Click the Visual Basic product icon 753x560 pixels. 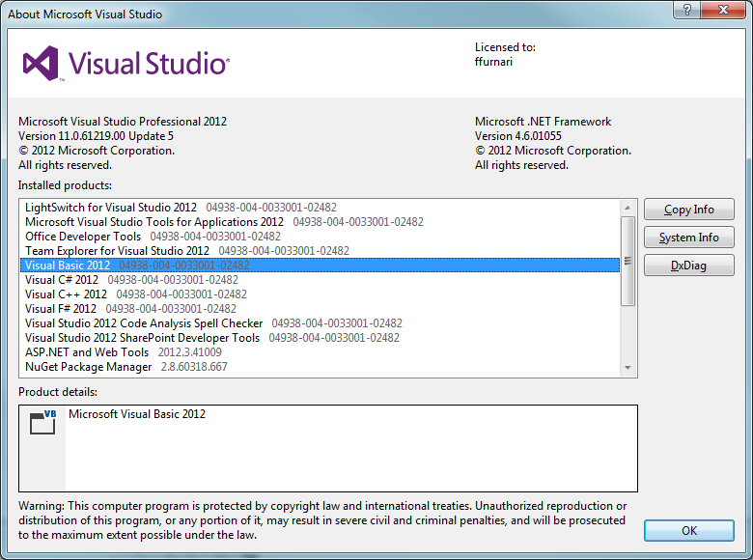42,422
